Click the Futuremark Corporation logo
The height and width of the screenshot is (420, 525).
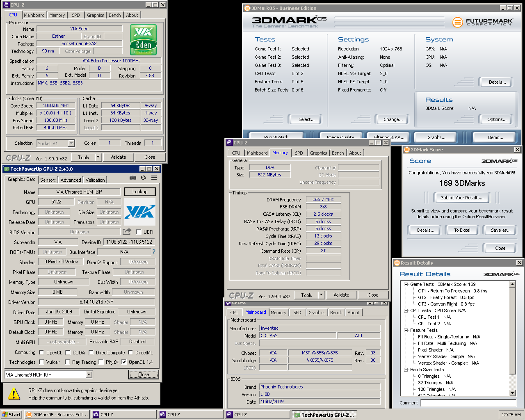tap(482, 22)
